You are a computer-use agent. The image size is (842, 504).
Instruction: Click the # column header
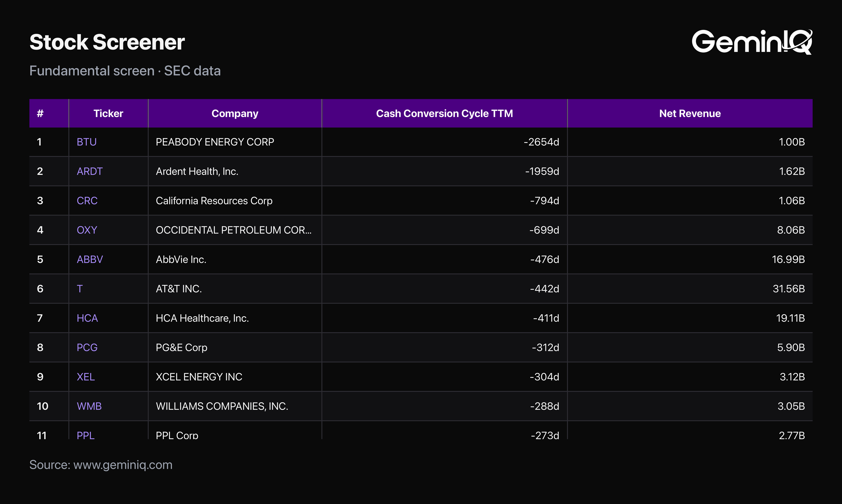pos(49,113)
